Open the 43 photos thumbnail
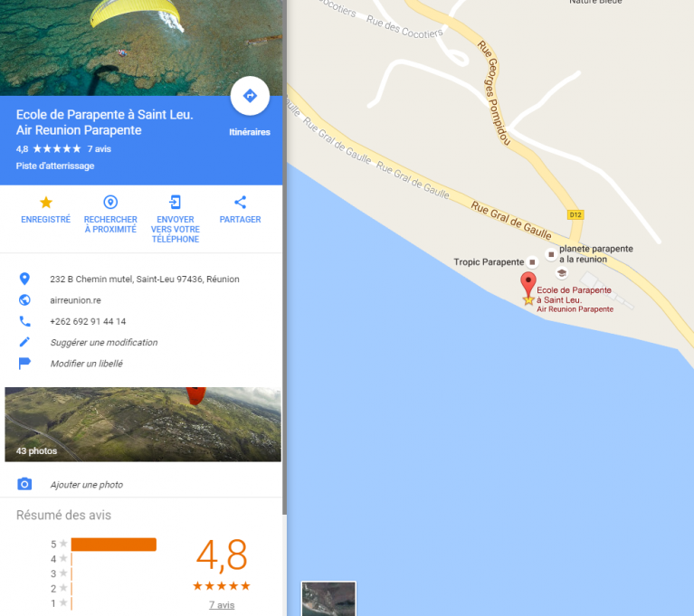This screenshot has width=694, height=616. (143, 424)
